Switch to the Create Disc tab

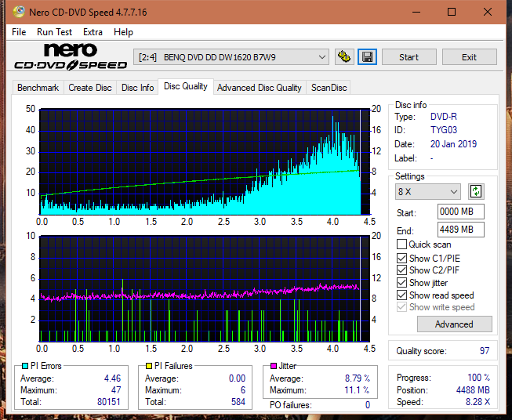tap(90, 88)
